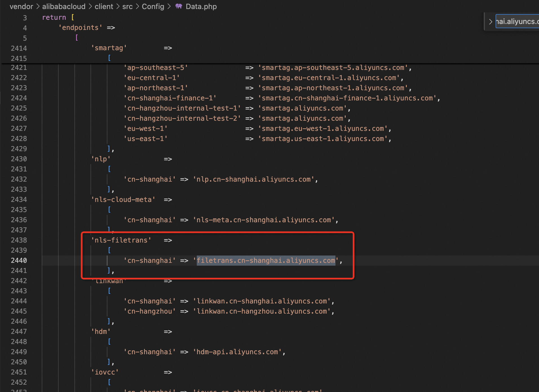Click the 'nls-cloud-meta' array key
This screenshot has width=539, height=392.
pos(123,200)
